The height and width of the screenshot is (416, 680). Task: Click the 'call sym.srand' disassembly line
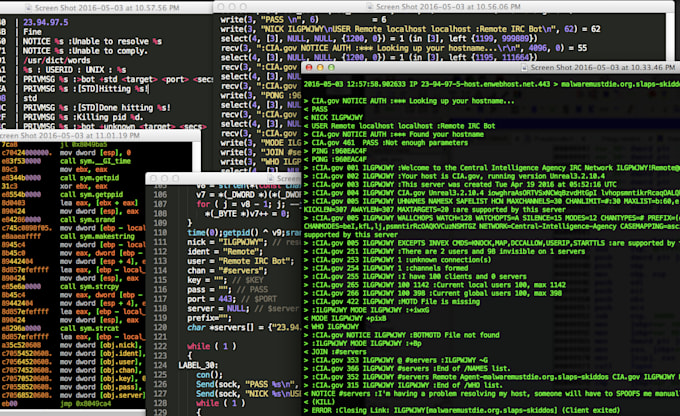tap(87, 219)
